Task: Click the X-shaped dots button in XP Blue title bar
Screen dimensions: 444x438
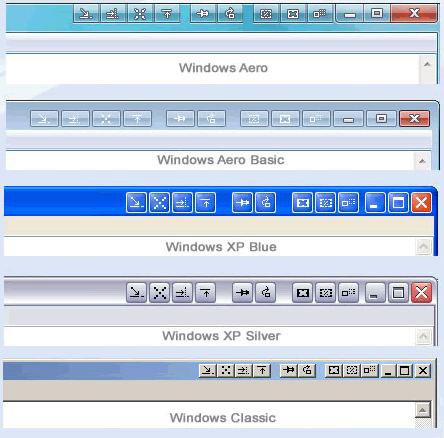Action: tap(160, 202)
